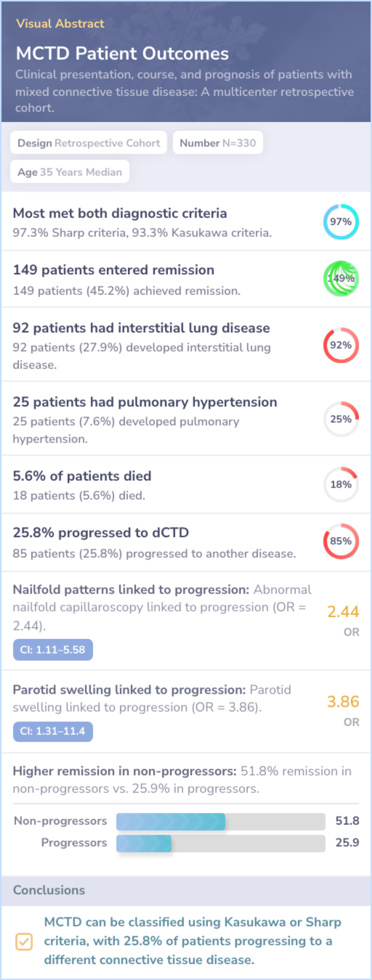Click the Visual Abstract header label
The image size is (372, 980).
click(x=60, y=24)
